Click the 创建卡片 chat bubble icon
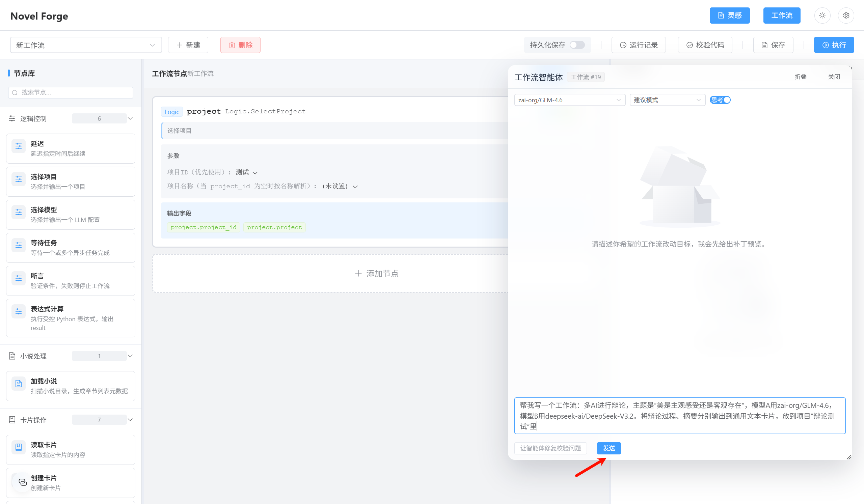Viewport: 864px width, 504px height. click(23, 482)
